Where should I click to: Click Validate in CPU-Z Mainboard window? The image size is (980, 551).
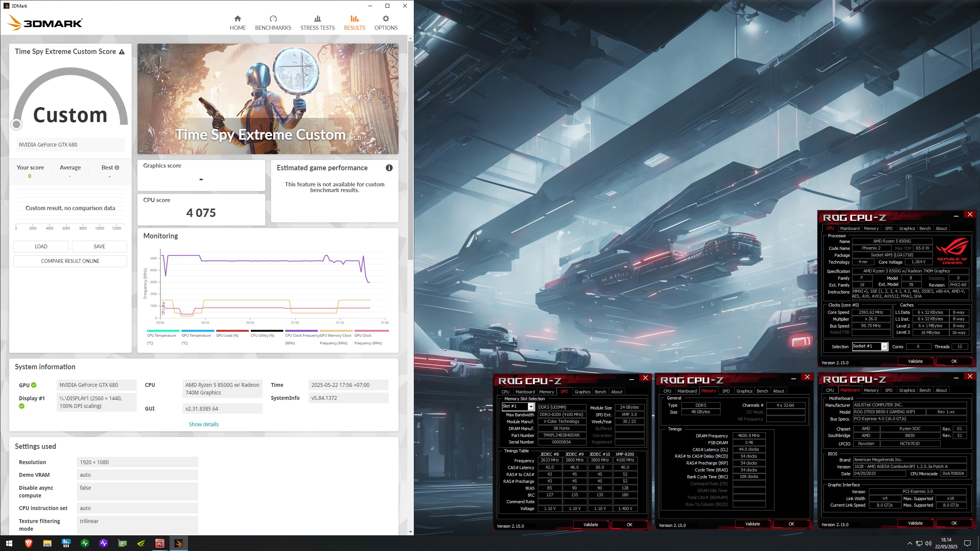coord(915,523)
